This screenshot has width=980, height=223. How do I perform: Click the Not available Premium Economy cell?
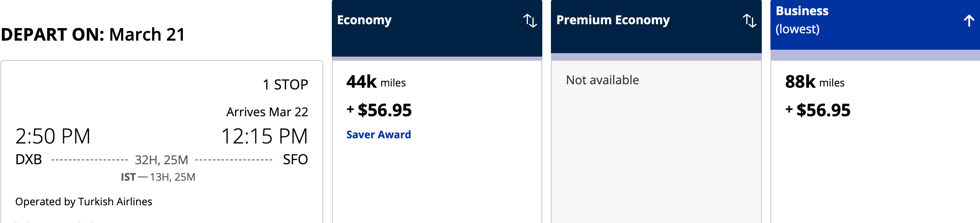pos(602,80)
